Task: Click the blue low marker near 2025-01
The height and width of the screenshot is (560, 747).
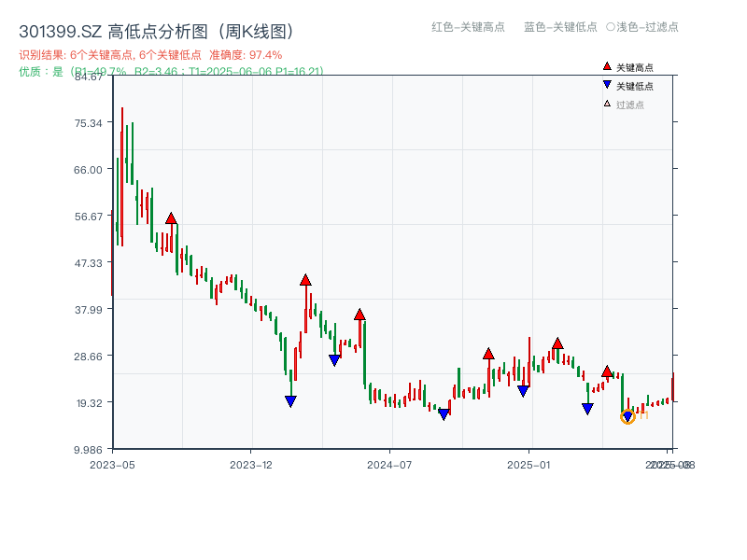Action: click(x=523, y=392)
